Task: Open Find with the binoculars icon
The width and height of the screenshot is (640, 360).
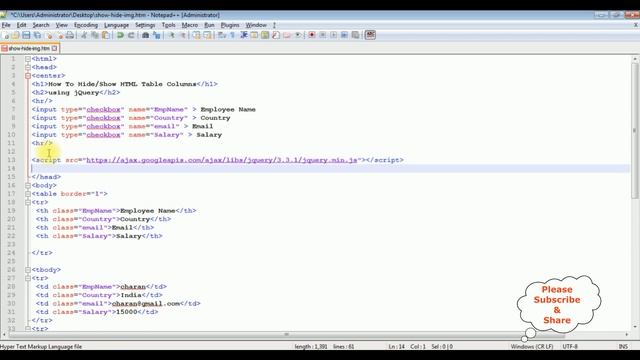Action: click(145, 35)
